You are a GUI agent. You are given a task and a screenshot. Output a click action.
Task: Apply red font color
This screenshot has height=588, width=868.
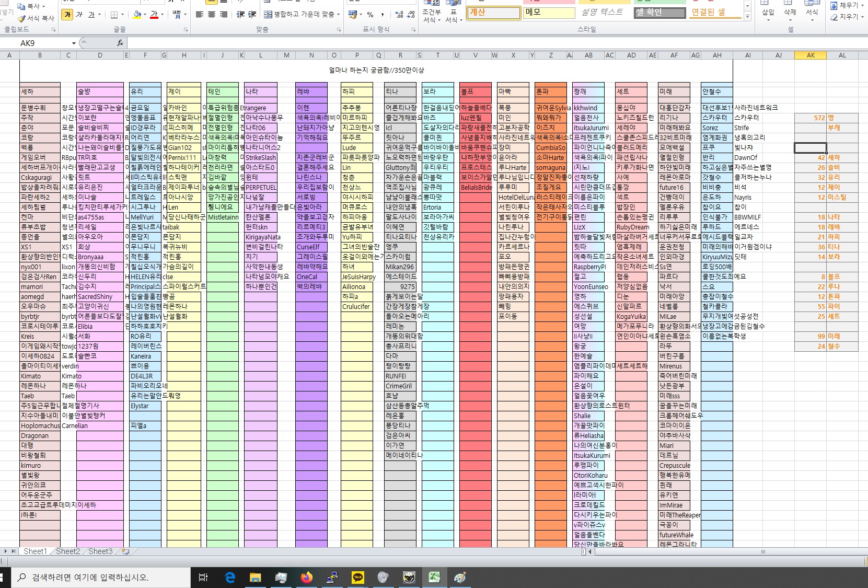tap(154, 15)
